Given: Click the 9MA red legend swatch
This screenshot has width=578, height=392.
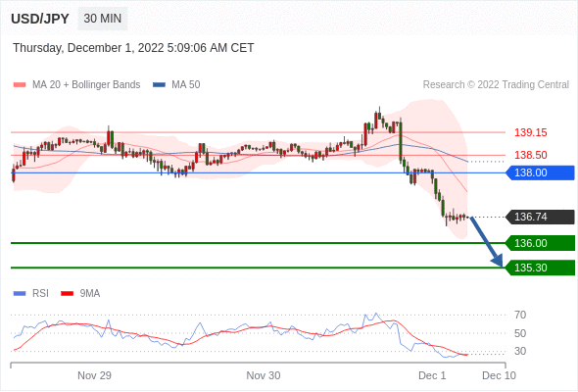Looking at the screenshot, I should click(67, 294).
